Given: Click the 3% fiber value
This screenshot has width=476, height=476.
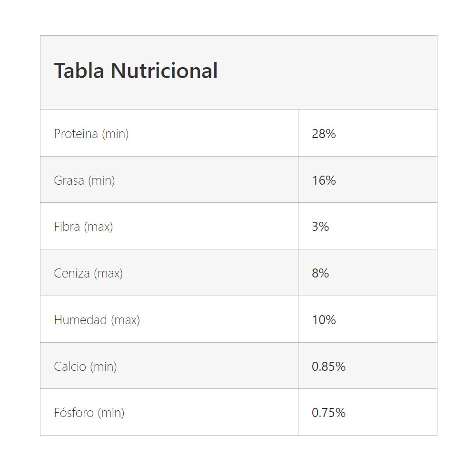Looking at the screenshot, I should coord(320,227).
